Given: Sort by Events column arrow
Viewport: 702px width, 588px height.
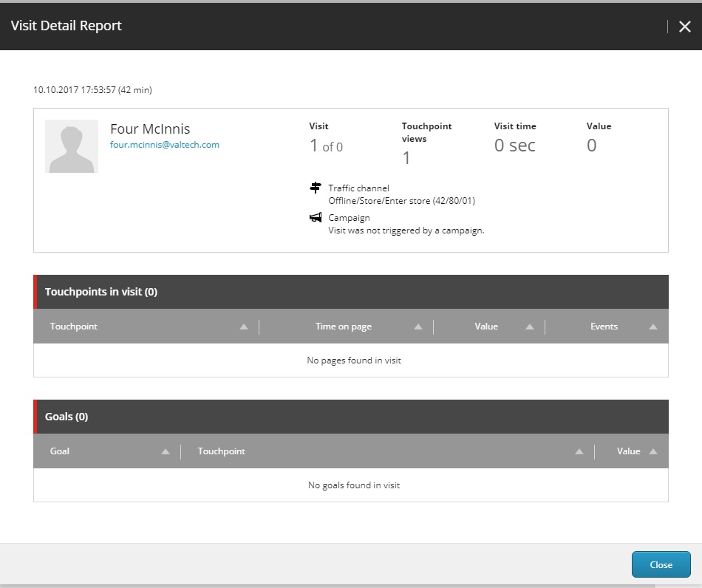Looking at the screenshot, I should (x=653, y=327).
